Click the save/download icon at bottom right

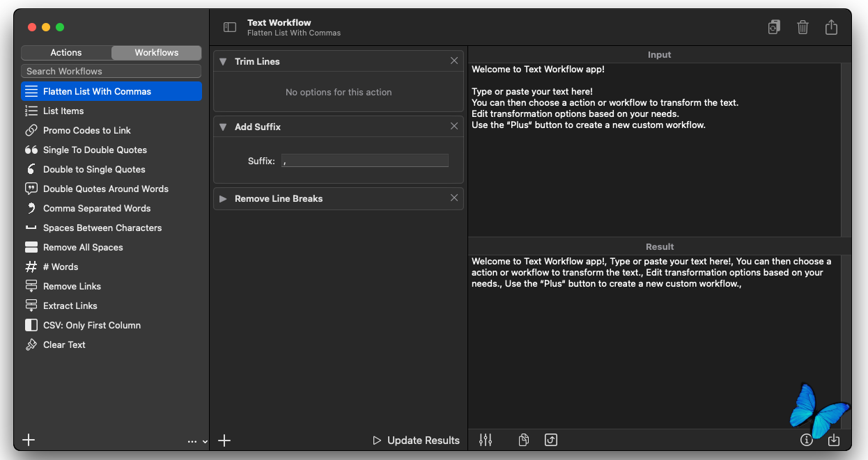tap(834, 440)
